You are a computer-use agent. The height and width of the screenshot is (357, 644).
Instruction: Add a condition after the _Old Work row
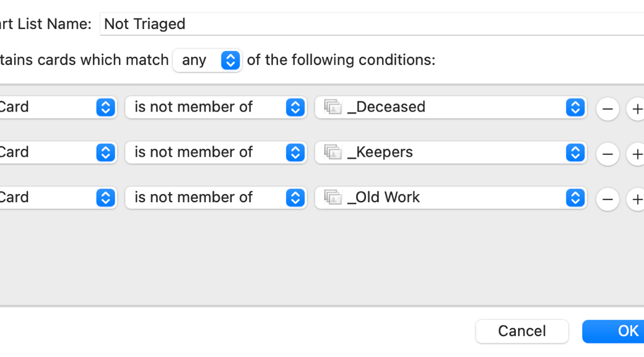(637, 200)
